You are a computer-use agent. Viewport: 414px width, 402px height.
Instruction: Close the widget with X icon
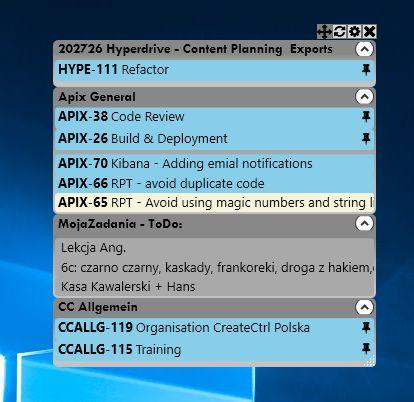(370, 32)
